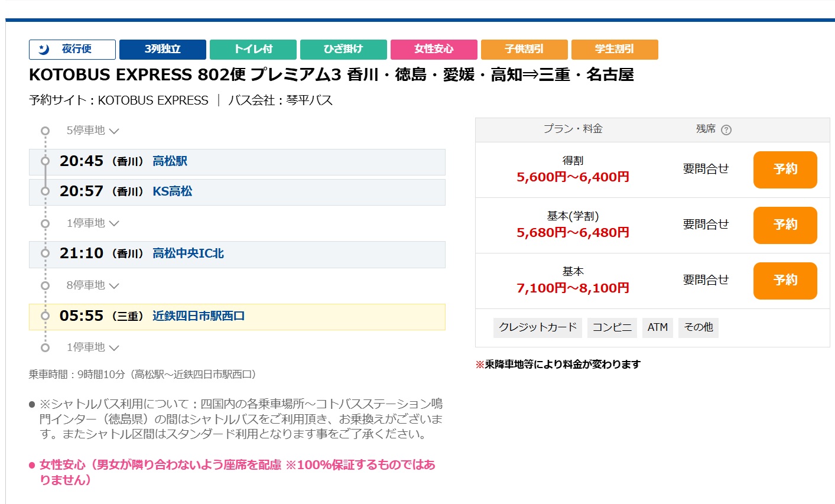Screen dimensions: 835x504
Task: Click the 残席 column header
Action: tap(706, 129)
